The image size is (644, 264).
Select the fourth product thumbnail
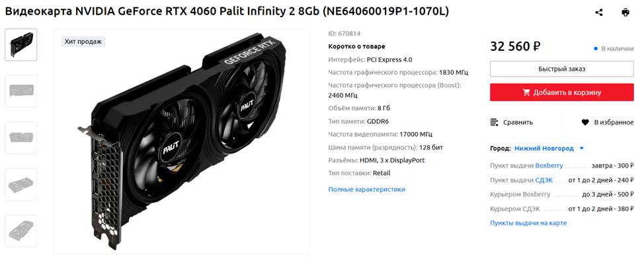pos(21,184)
